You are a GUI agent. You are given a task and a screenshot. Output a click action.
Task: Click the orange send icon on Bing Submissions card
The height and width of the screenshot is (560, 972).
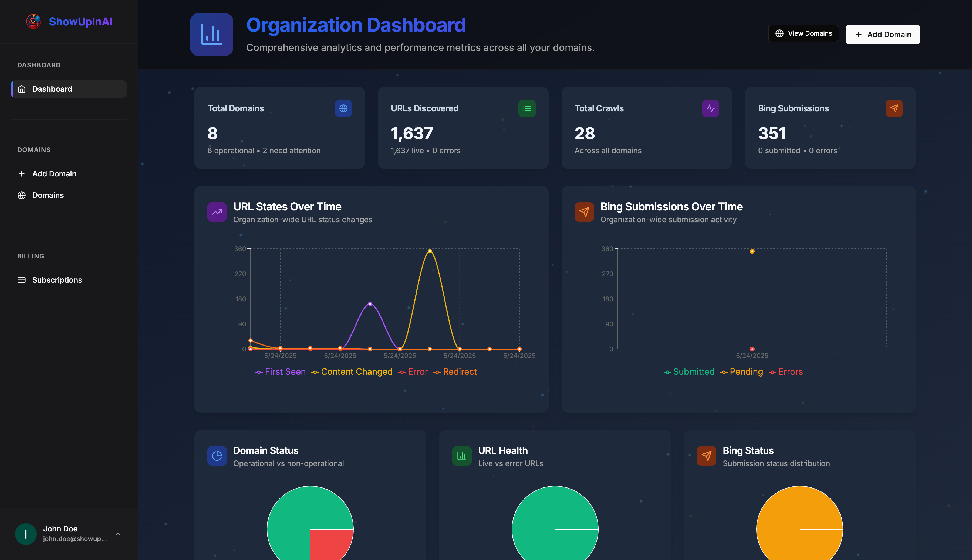tap(894, 108)
